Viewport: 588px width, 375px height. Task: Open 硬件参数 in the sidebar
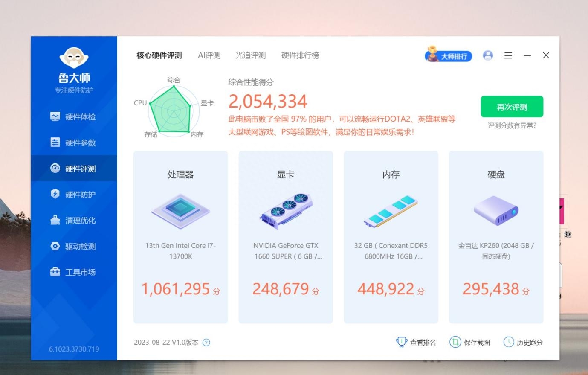click(x=74, y=142)
